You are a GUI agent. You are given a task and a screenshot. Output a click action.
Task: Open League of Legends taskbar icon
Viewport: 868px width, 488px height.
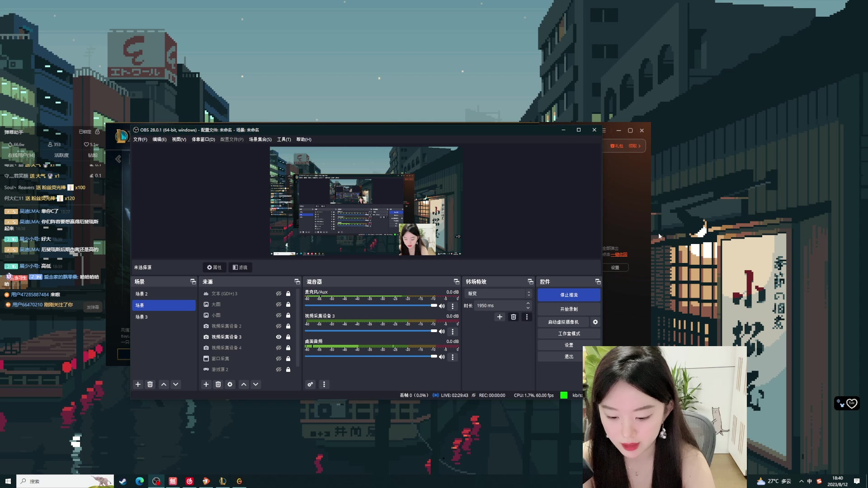(x=222, y=481)
